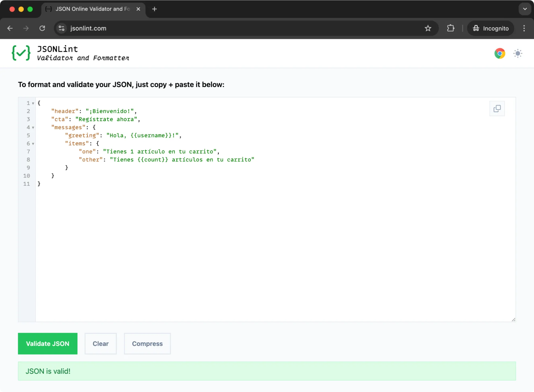Open the tab search chevron

(x=525, y=9)
